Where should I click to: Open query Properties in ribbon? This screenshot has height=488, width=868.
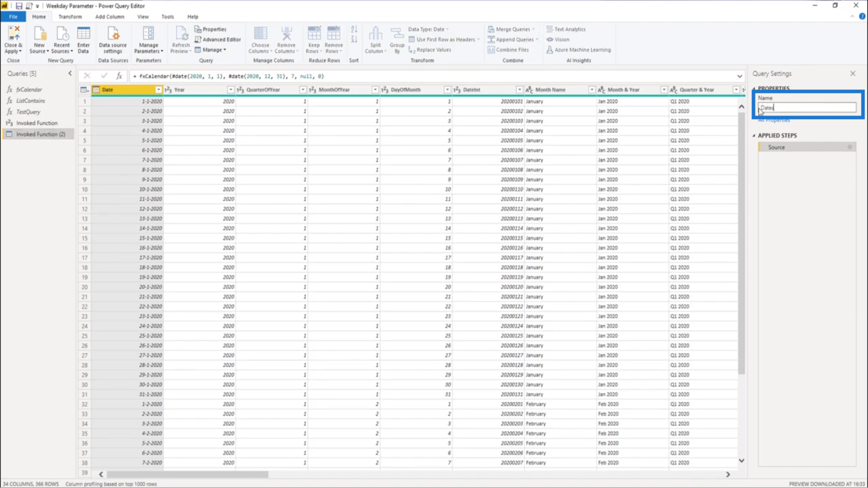click(210, 29)
